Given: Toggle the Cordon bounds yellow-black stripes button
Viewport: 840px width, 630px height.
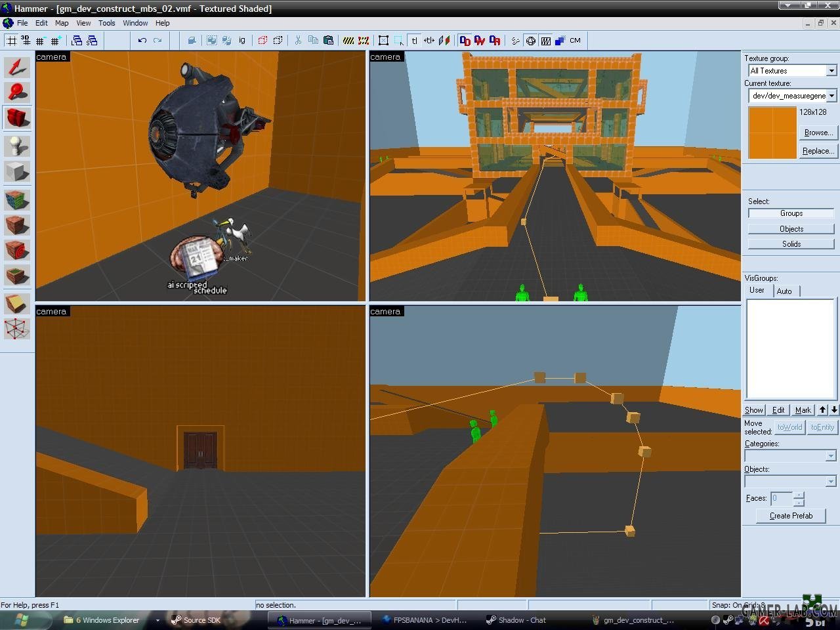Looking at the screenshot, I should [x=348, y=41].
